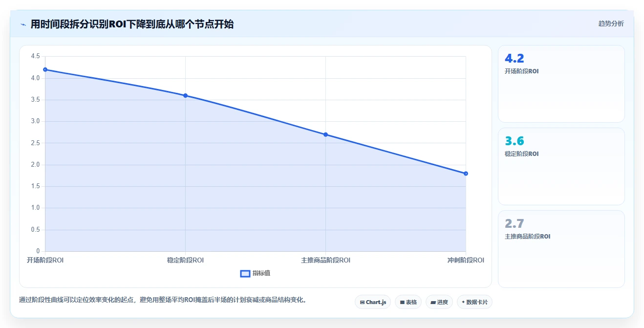Select the Chart.js tag

373,302
